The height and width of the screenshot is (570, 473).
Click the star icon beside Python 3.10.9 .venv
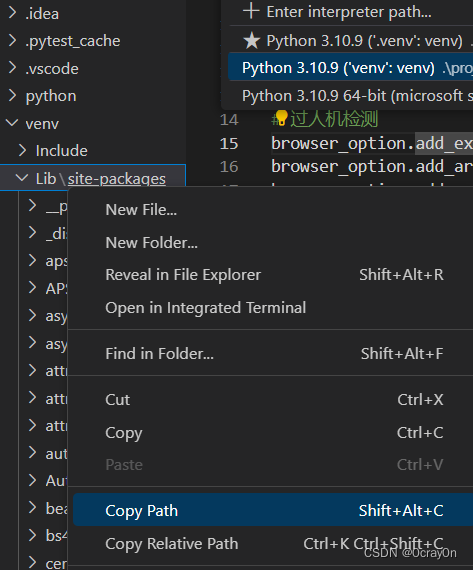252,40
